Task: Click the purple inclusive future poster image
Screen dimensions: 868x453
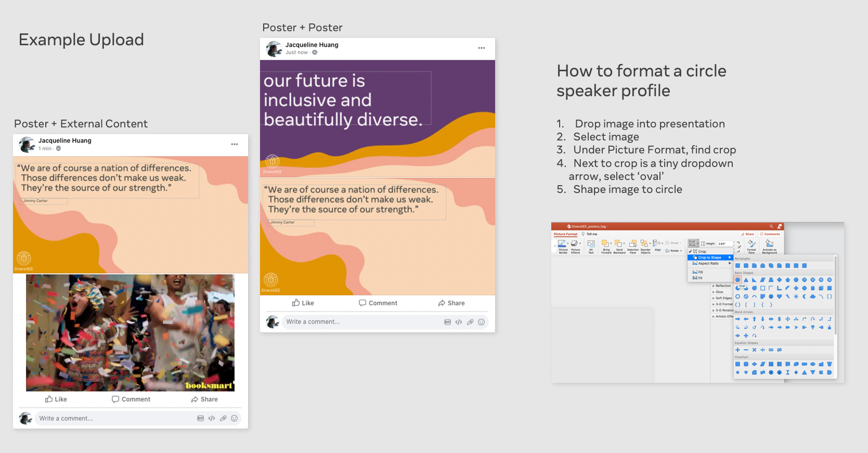Action: (378, 119)
